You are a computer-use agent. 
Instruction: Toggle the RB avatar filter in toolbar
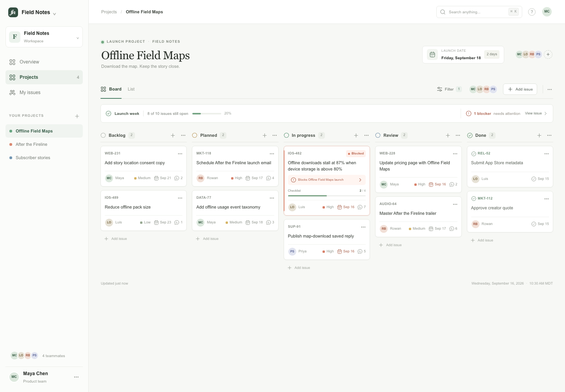(x=487, y=89)
